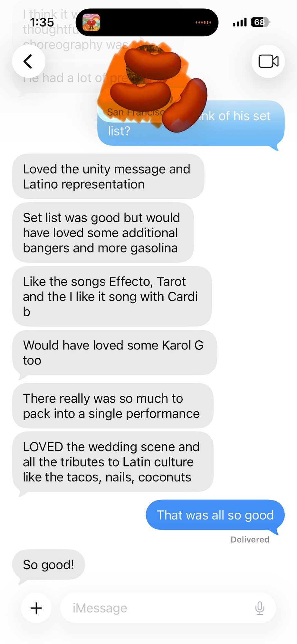Image resolution: width=297 pixels, height=644 pixels.
Task: Tap the 'Would have loved some Karol G' message
Action: 114,353
